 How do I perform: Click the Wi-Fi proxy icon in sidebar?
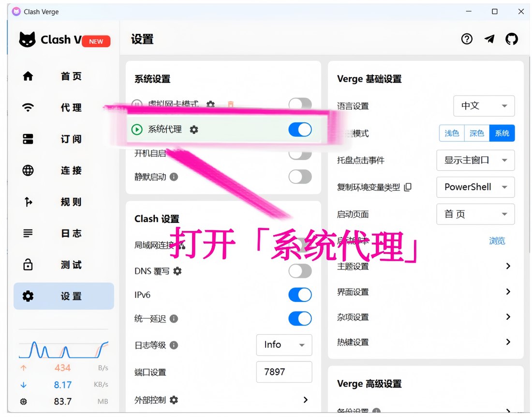coord(28,107)
